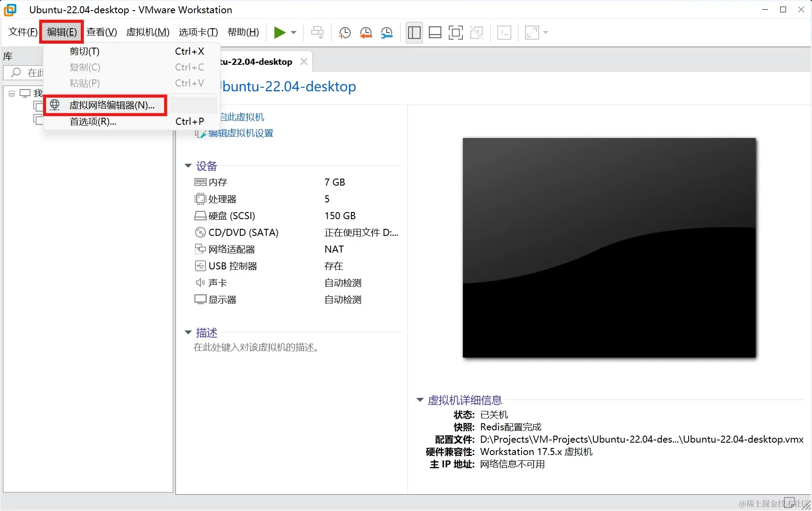This screenshot has width=812, height=511.
Task: Open the 虚拟机(M) menu
Action: pos(148,32)
